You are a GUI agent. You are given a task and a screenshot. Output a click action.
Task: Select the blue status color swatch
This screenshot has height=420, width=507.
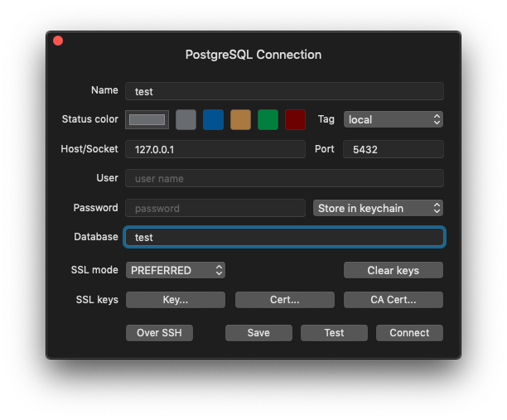[x=213, y=119]
